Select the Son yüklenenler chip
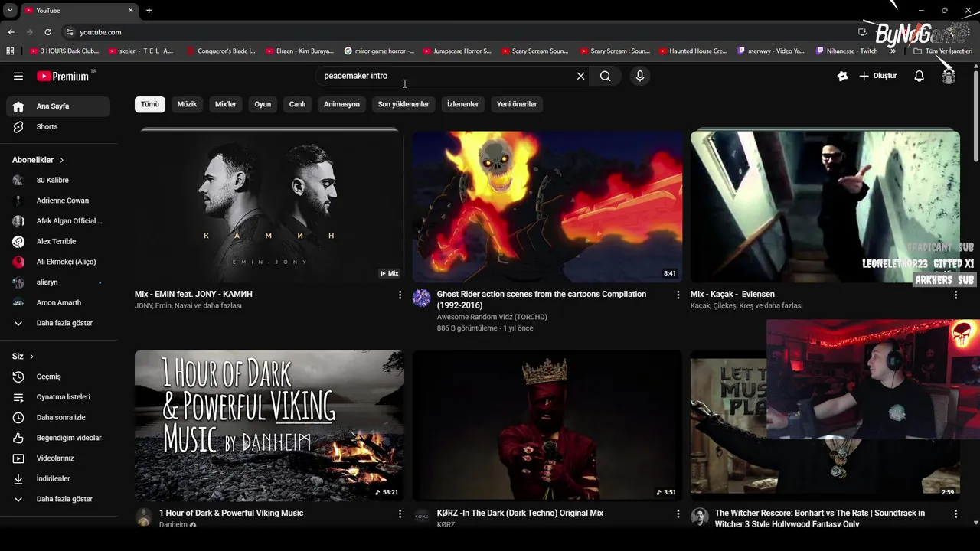The width and height of the screenshot is (980, 551). click(403, 104)
